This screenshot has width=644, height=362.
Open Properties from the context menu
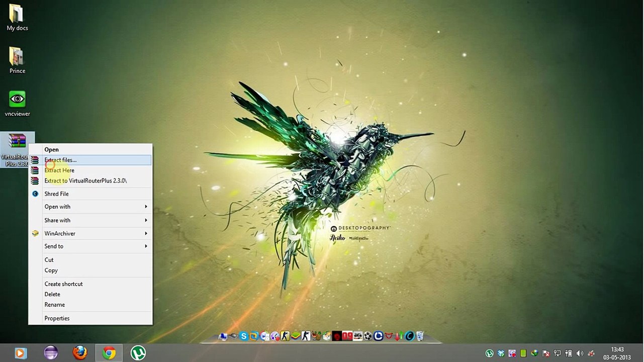pyautogui.click(x=57, y=318)
